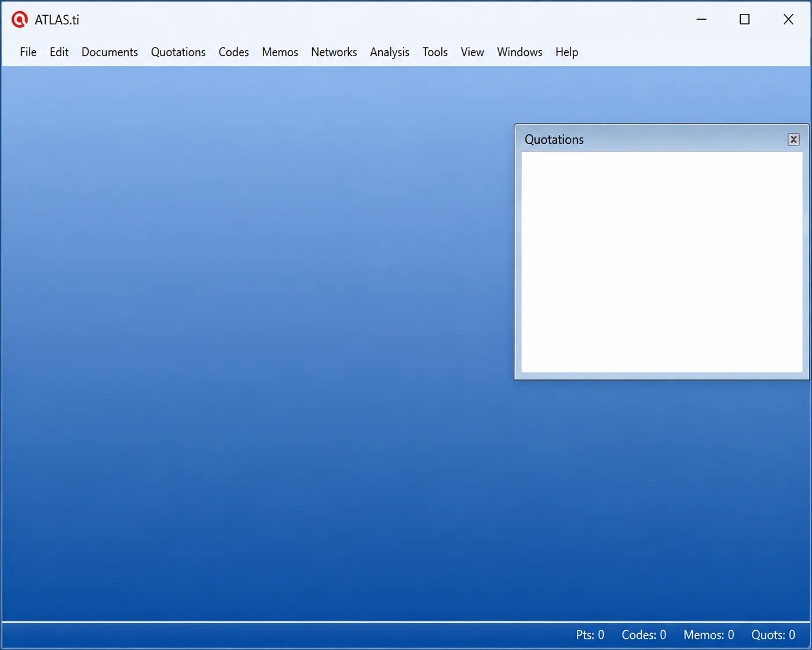Click the Pts: 0 status entry
This screenshot has width=812, height=650.
pyautogui.click(x=590, y=635)
